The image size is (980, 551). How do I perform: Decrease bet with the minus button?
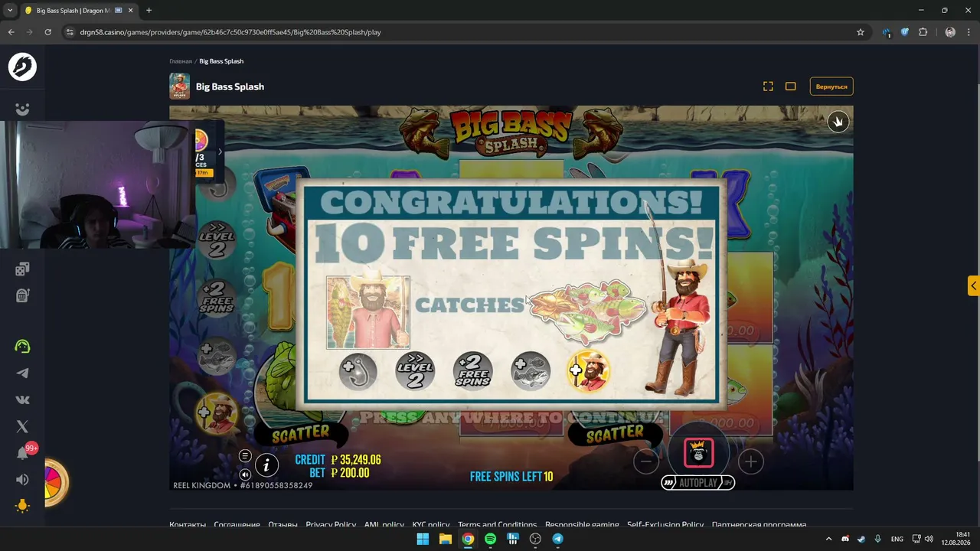(646, 461)
